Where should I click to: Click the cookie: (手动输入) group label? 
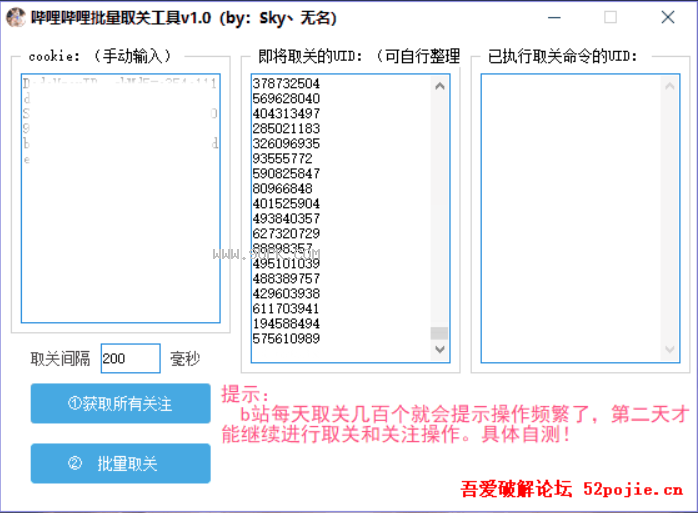point(99,56)
